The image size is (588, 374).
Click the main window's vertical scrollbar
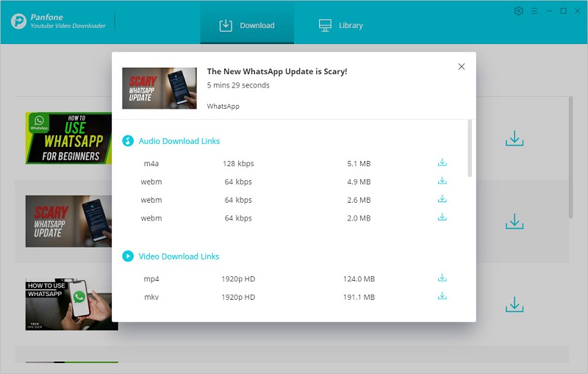570,157
